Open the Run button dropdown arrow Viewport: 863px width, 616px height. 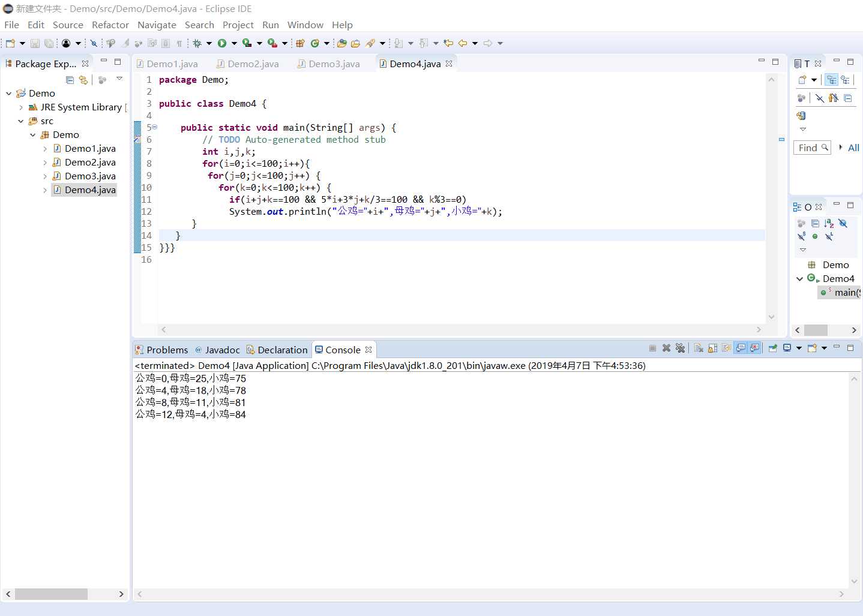[x=234, y=43]
